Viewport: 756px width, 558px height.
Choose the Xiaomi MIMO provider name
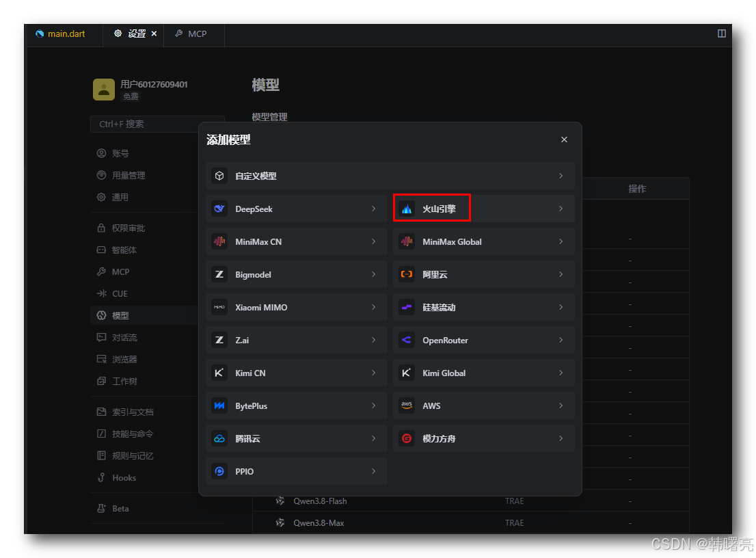(261, 307)
